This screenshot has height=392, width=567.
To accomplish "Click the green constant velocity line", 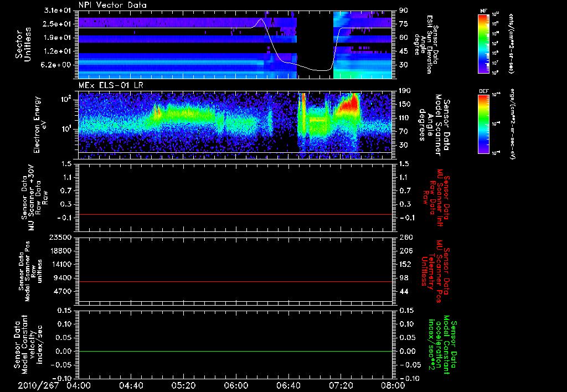I will click(x=235, y=351).
